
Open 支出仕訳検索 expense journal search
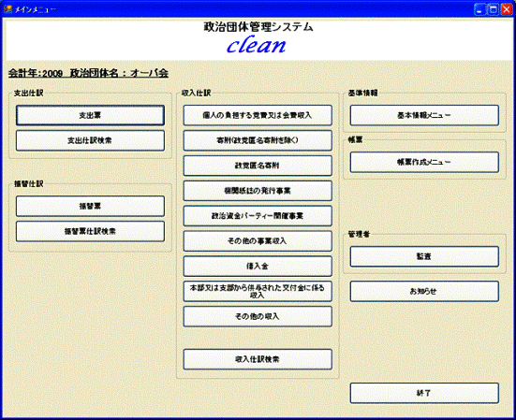point(90,140)
